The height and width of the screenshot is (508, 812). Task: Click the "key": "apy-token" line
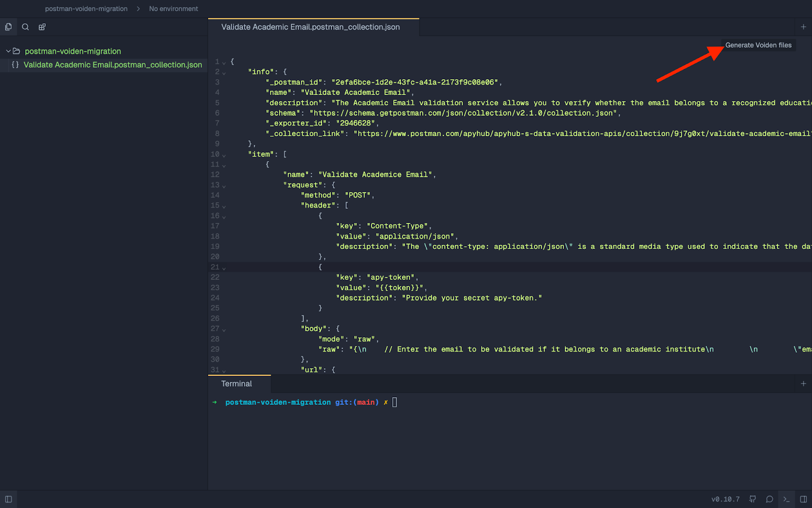(377, 277)
